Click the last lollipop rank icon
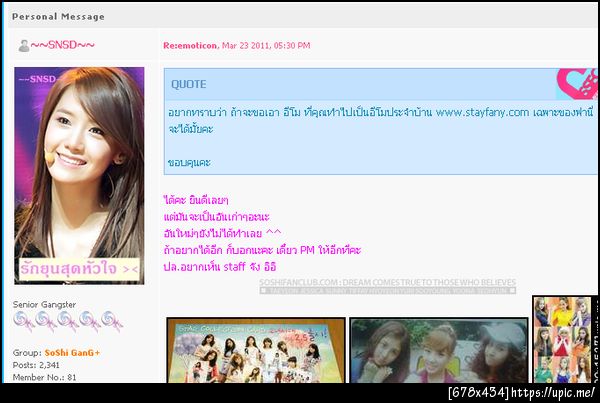Screen dimensions: 600x403 click(x=112, y=321)
